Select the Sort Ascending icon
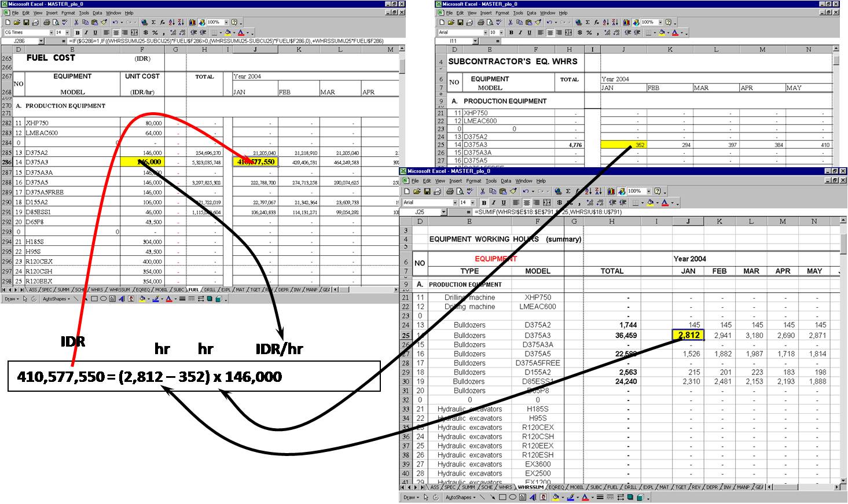The image size is (848, 504). point(171,23)
